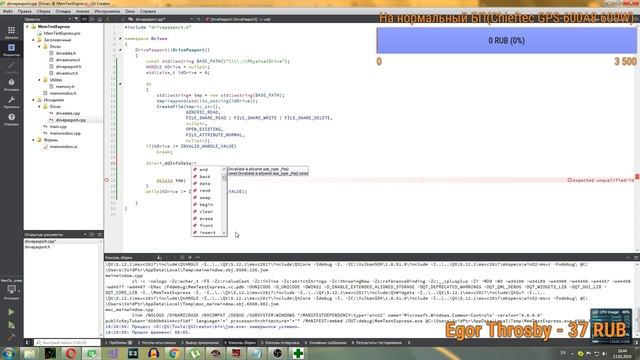The height and width of the screenshot is (360, 640).
Task: Select main.cpp in the project tree
Action: click(x=58, y=127)
